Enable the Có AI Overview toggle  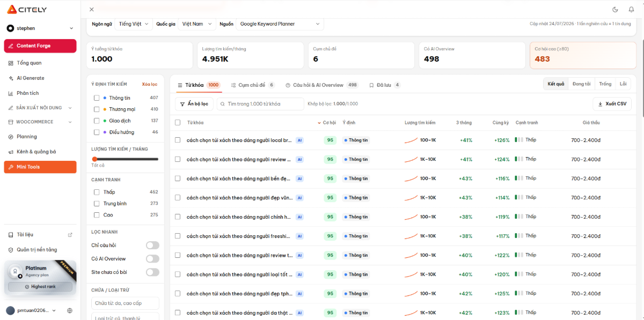pyautogui.click(x=152, y=259)
